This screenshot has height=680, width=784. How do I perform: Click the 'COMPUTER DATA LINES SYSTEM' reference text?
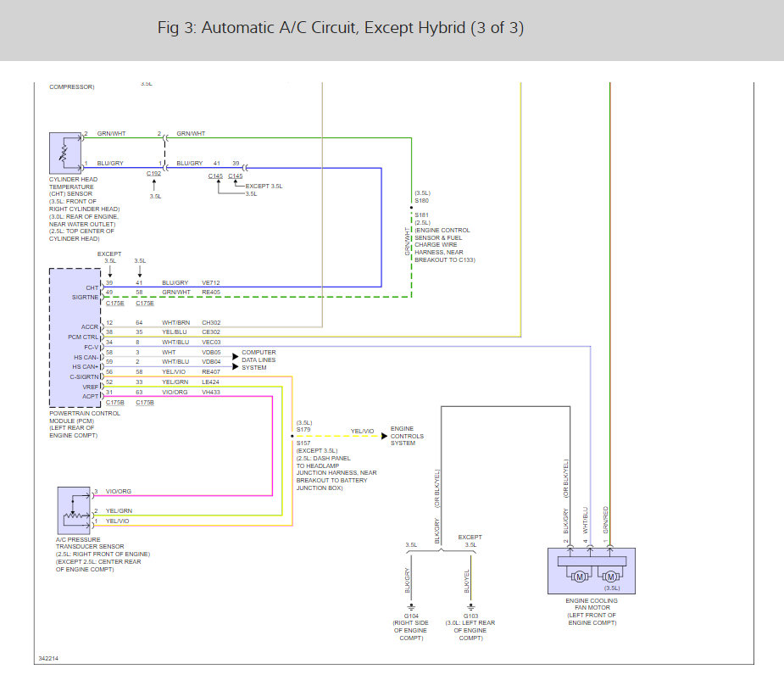coord(259,360)
